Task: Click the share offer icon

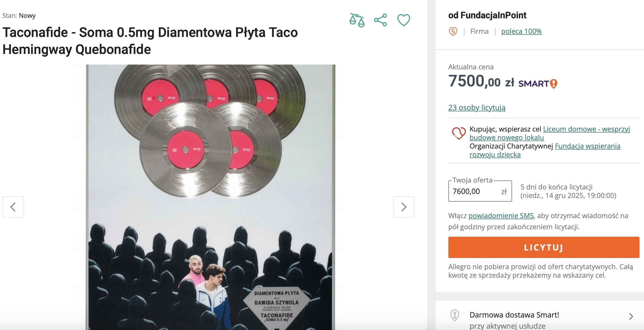Action: (x=380, y=20)
